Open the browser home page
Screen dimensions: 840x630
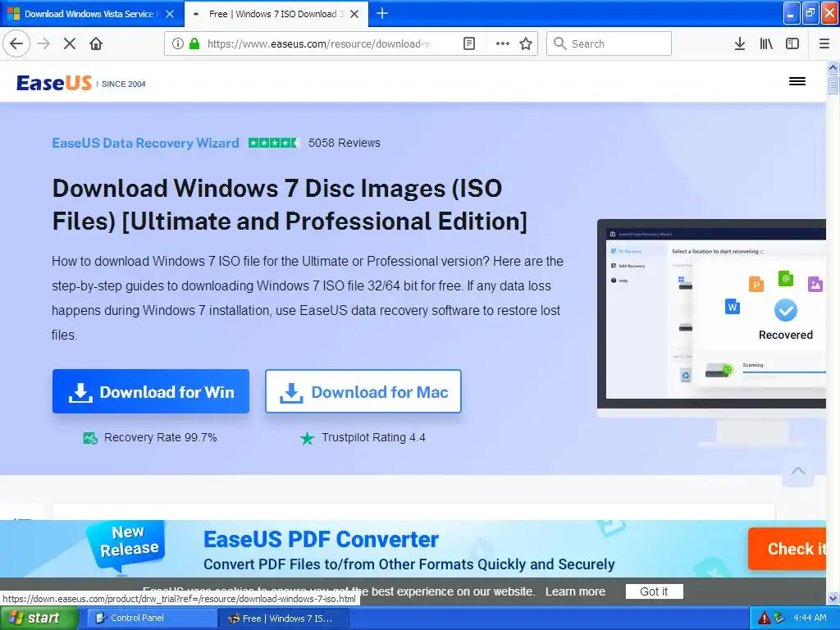[96, 43]
